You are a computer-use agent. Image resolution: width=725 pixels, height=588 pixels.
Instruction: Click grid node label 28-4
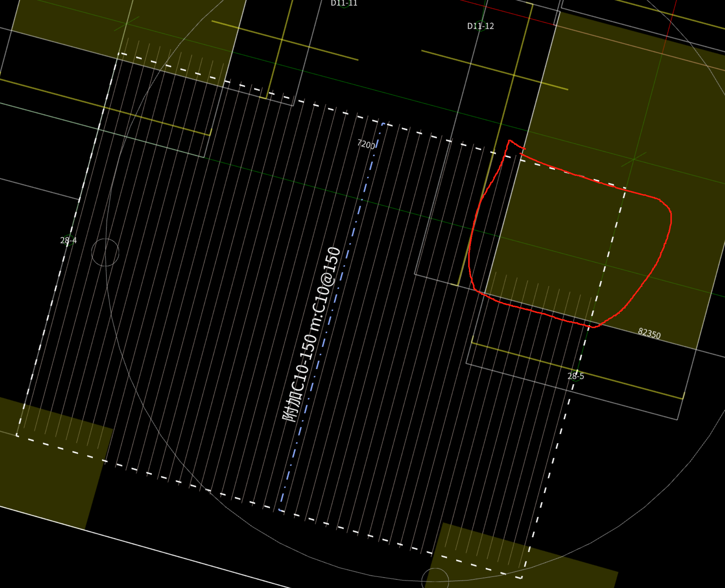[68, 241]
